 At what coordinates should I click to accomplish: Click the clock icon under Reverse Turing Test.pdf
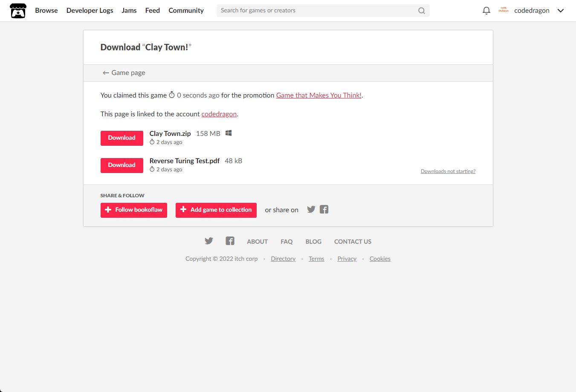[152, 169]
